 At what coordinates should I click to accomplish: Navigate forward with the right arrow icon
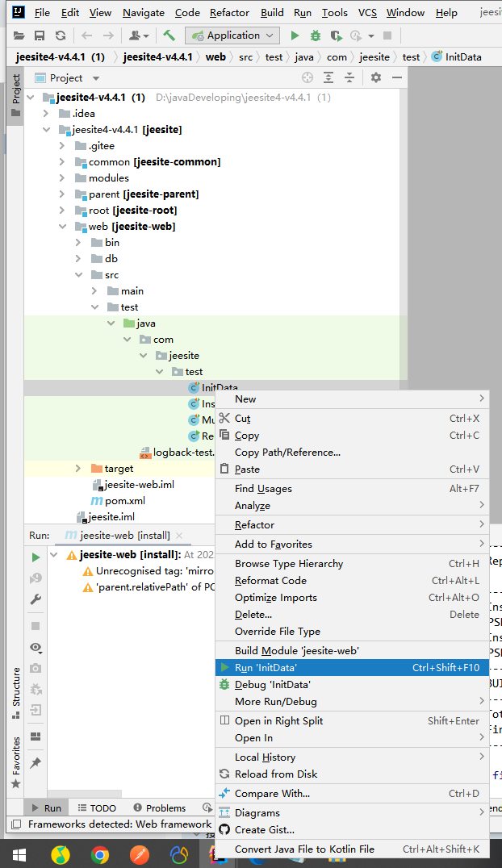(108, 36)
